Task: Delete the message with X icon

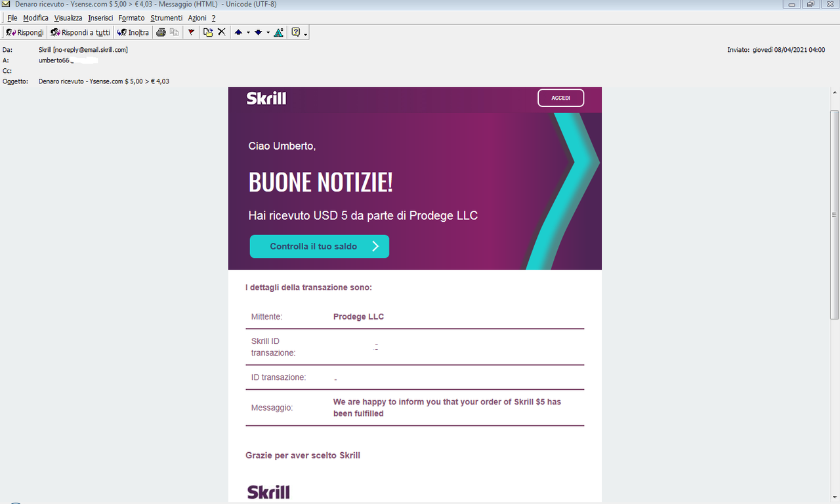Action: point(222,32)
